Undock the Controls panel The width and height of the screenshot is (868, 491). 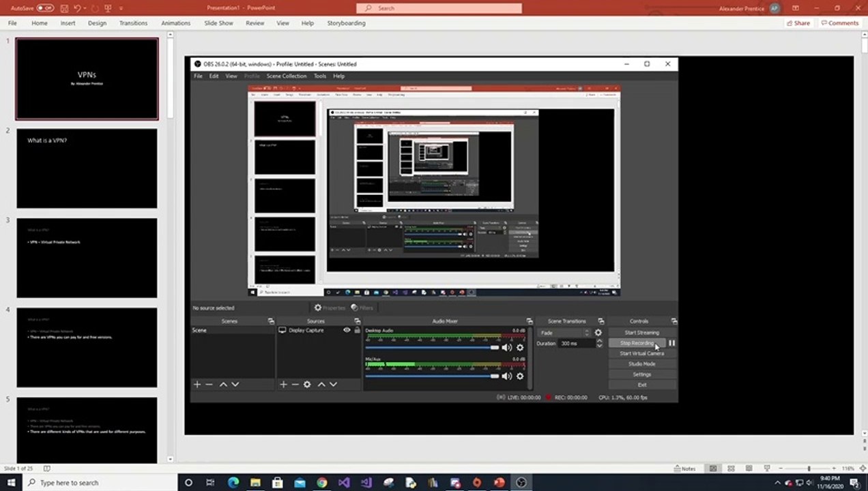click(x=674, y=321)
